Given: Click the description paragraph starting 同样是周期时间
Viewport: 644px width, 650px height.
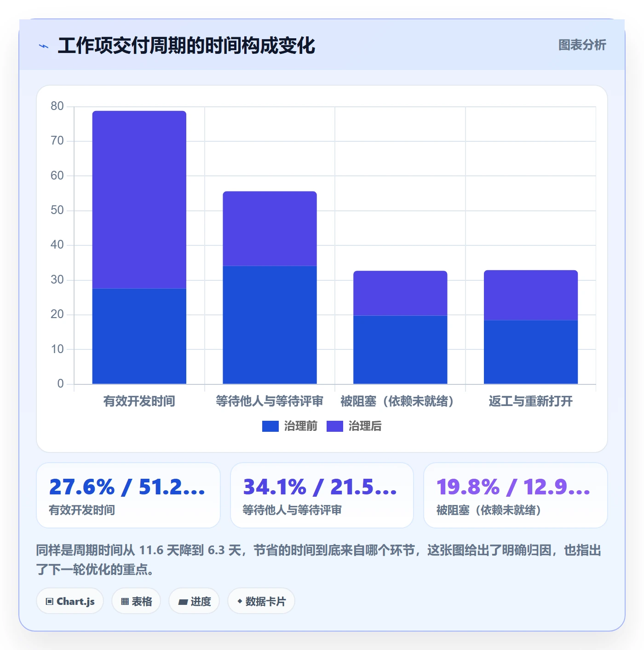Looking at the screenshot, I should coord(319,560).
